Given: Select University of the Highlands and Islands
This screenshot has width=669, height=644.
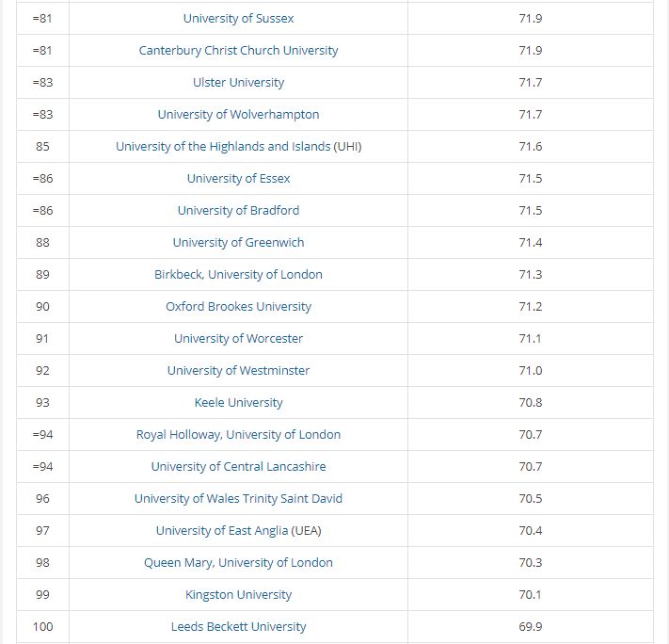Looking at the screenshot, I should tap(238, 147).
